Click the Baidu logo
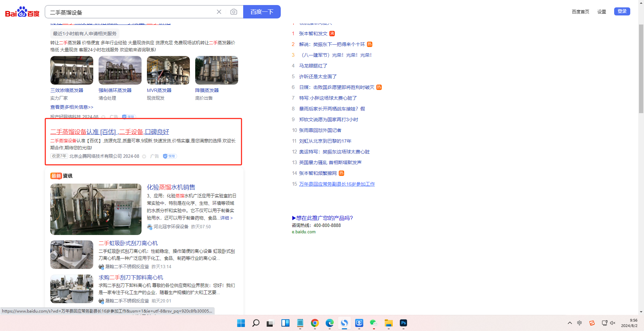The image size is (644, 331). pyautogui.click(x=22, y=12)
